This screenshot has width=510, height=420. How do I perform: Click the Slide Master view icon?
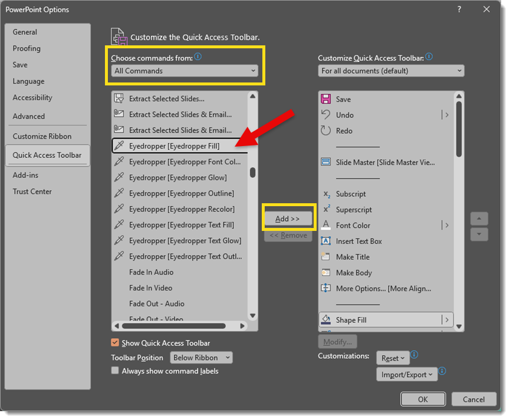point(325,162)
